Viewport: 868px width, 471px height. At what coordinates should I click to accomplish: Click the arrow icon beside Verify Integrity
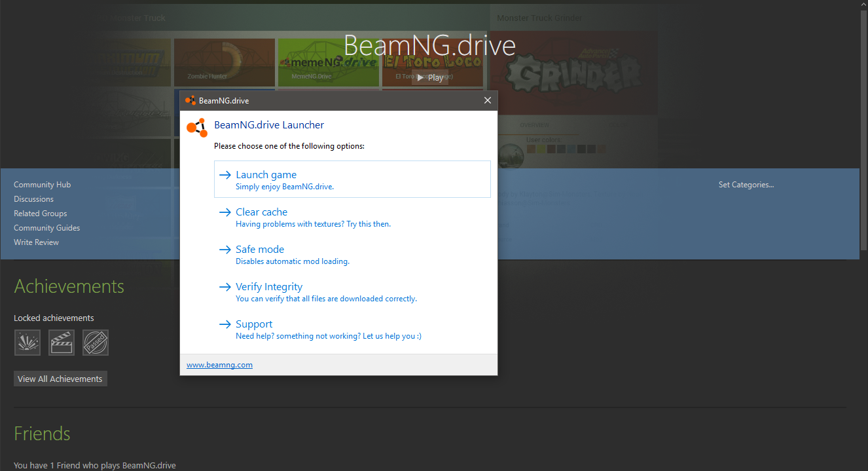[x=225, y=287]
